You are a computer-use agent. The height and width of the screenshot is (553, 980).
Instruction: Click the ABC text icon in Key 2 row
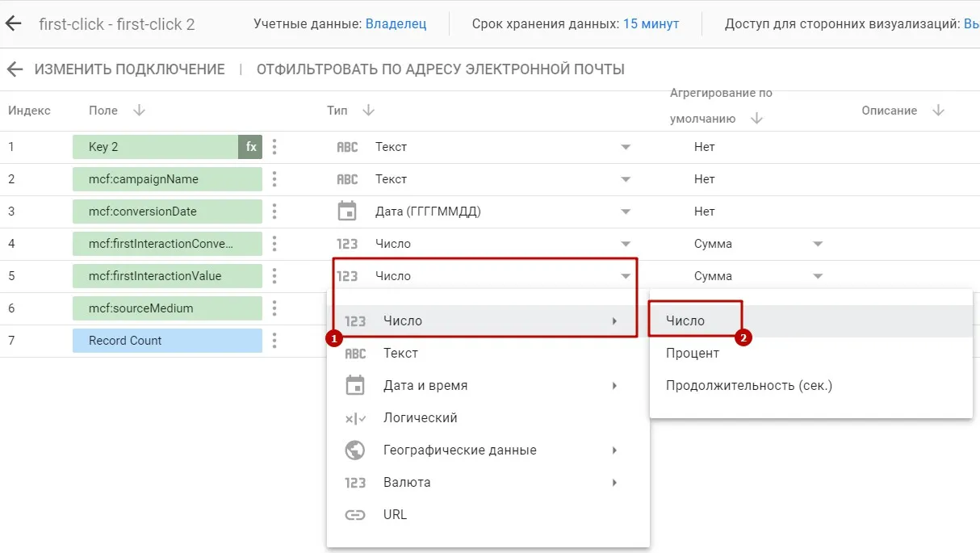pos(347,147)
